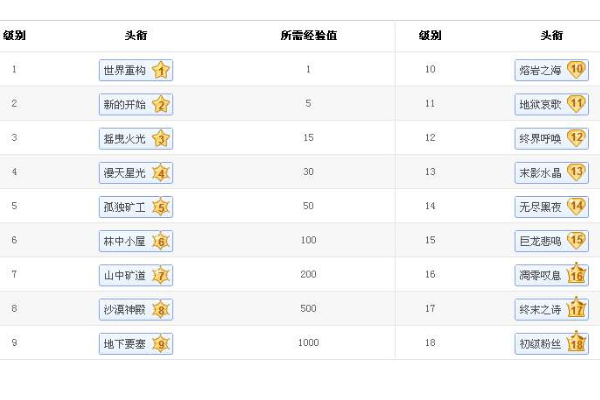Click the level 9 star badge icon
The image size is (600, 400).
point(162,344)
